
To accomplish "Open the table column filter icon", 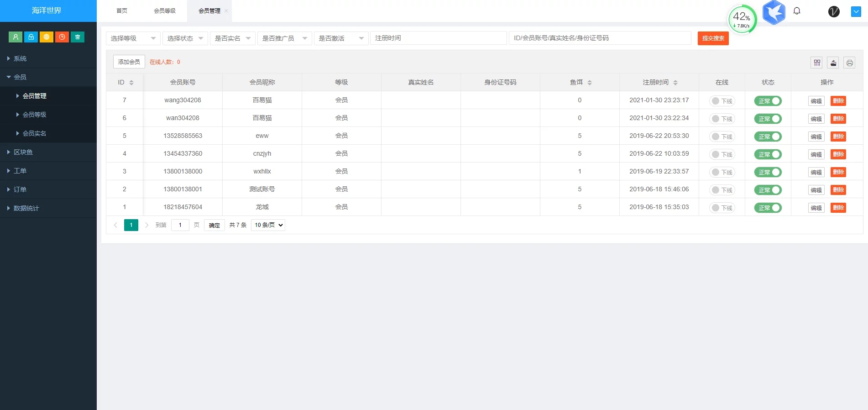I will pos(817,63).
